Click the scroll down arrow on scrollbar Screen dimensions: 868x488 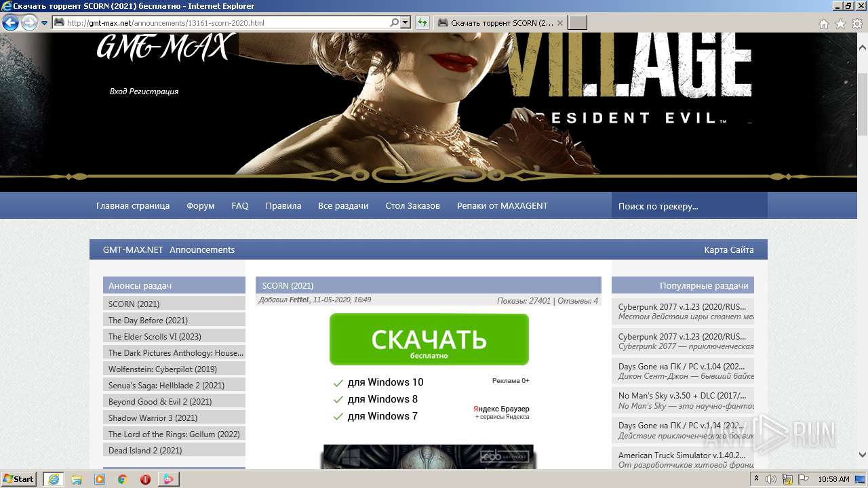[863, 455]
